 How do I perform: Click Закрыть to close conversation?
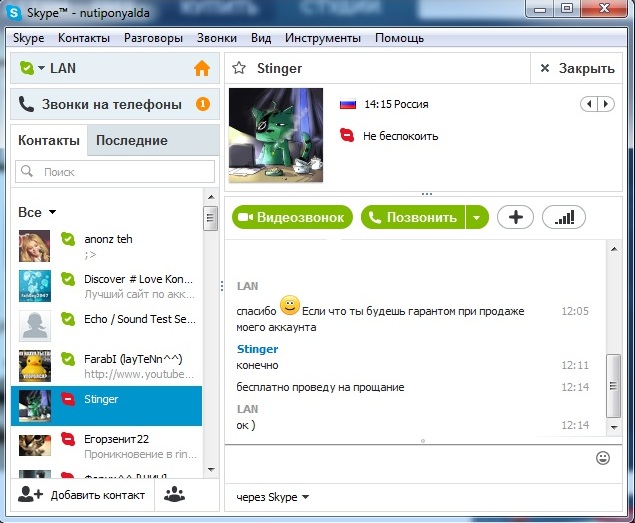pos(577,68)
